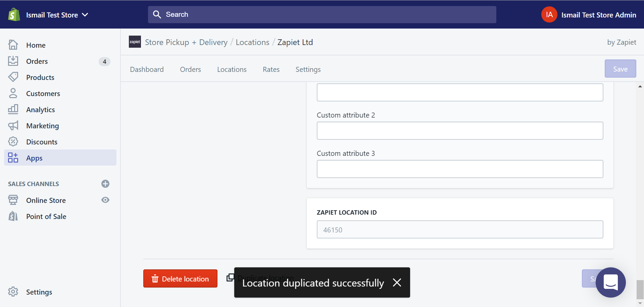The width and height of the screenshot is (644, 307).
Task: Click the Zapiet Location ID field
Action: pos(460,229)
